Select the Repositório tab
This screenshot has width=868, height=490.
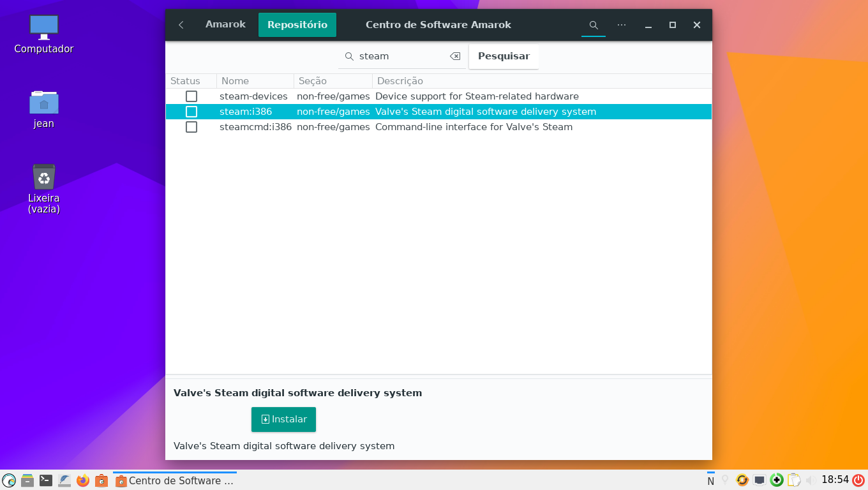(x=297, y=25)
